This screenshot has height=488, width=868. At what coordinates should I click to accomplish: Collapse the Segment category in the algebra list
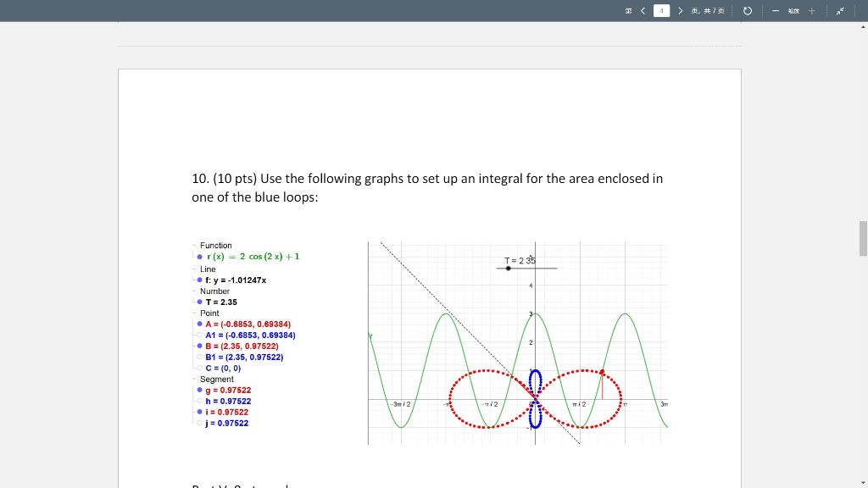(x=193, y=379)
